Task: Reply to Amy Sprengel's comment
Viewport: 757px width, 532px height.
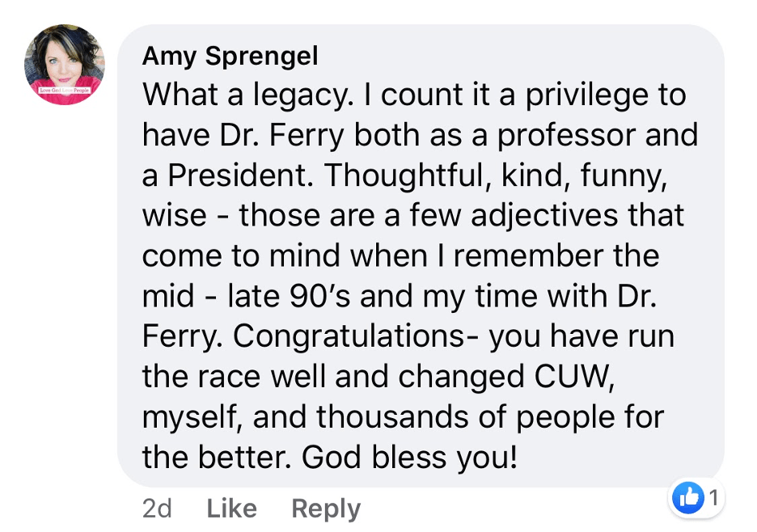Action: pyautogui.click(x=326, y=509)
